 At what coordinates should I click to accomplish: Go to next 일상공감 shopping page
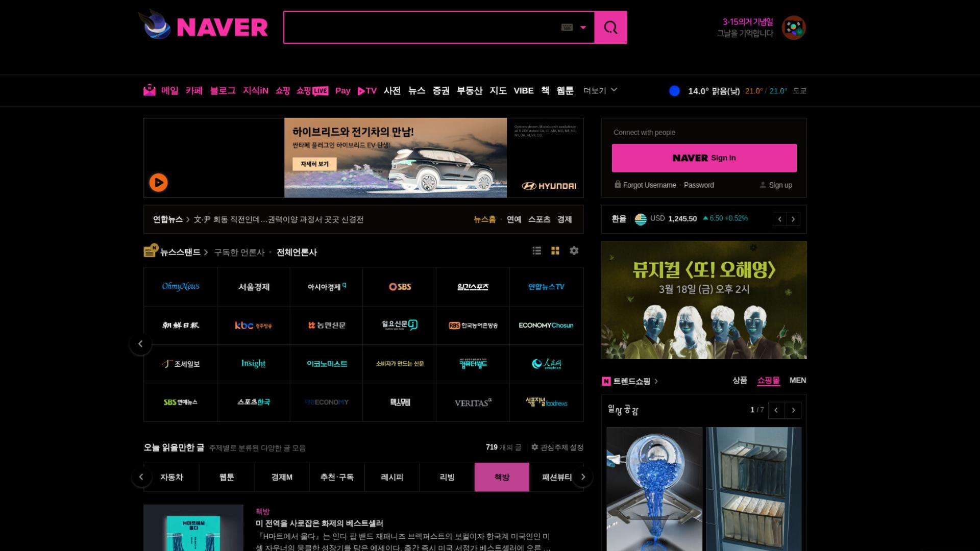coord(793,410)
